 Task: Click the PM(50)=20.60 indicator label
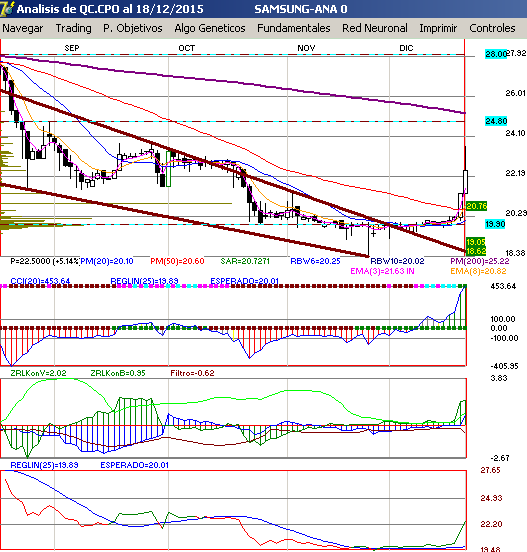click(x=177, y=261)
